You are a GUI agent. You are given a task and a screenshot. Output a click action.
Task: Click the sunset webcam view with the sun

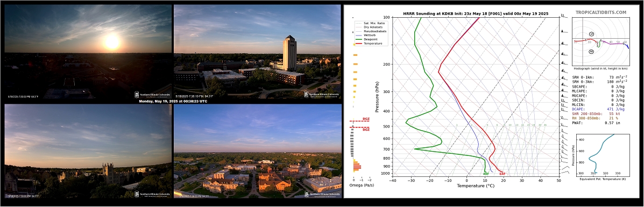pos(88,51)
